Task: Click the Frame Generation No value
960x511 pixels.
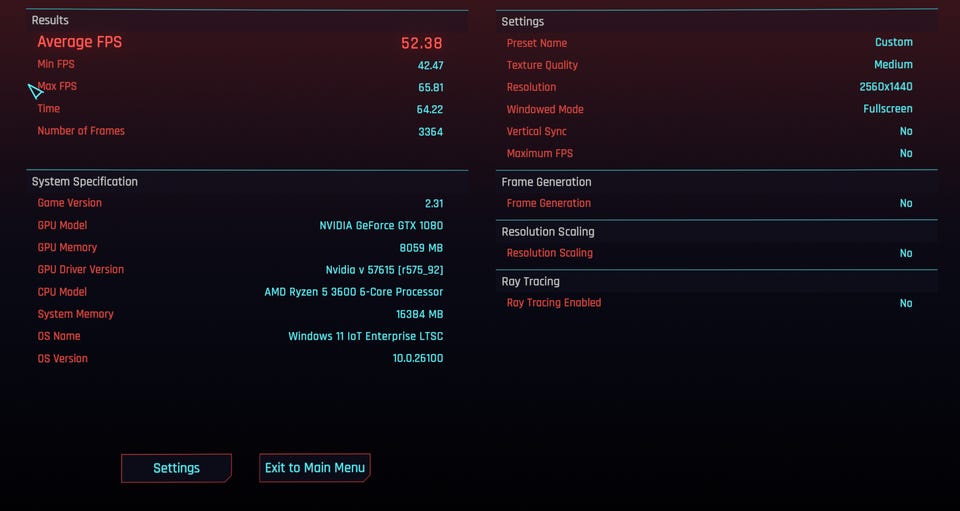Action: (906, 204)
